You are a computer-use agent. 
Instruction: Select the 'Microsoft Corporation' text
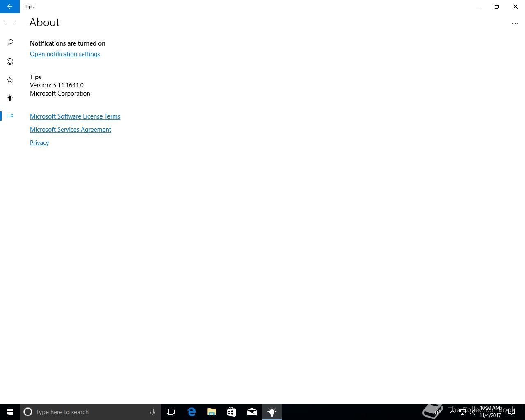60,94
